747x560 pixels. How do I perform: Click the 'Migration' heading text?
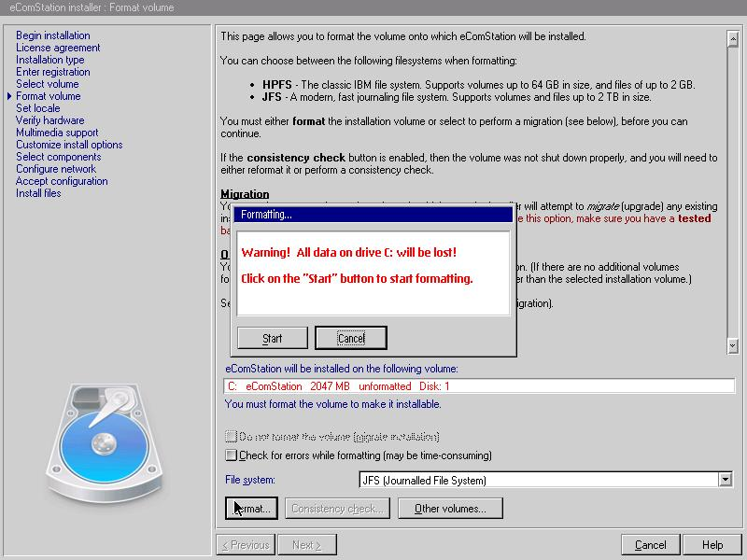245,194
